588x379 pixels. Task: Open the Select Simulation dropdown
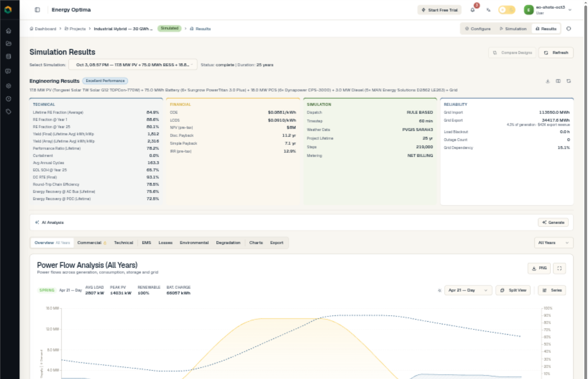[133, 65]
